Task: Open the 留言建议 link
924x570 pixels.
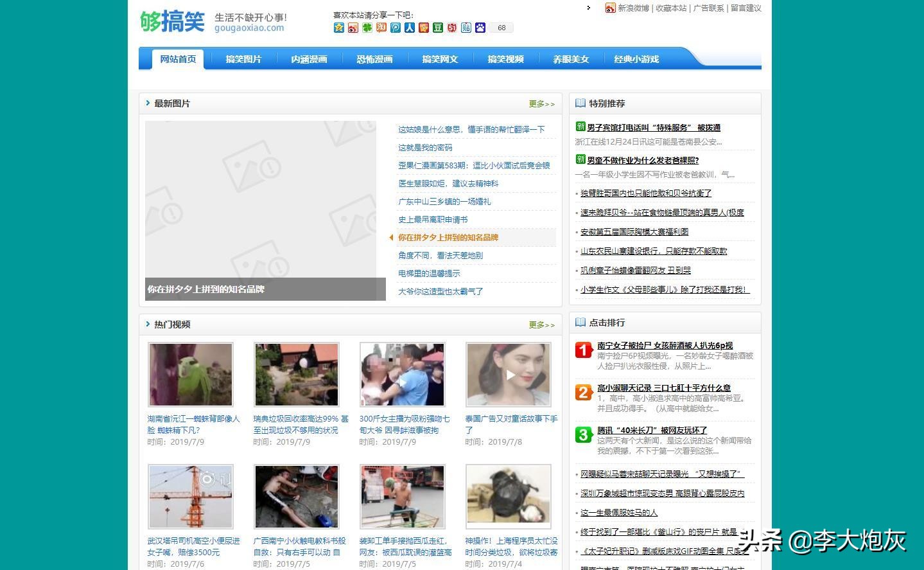Action: click(745, 8)
